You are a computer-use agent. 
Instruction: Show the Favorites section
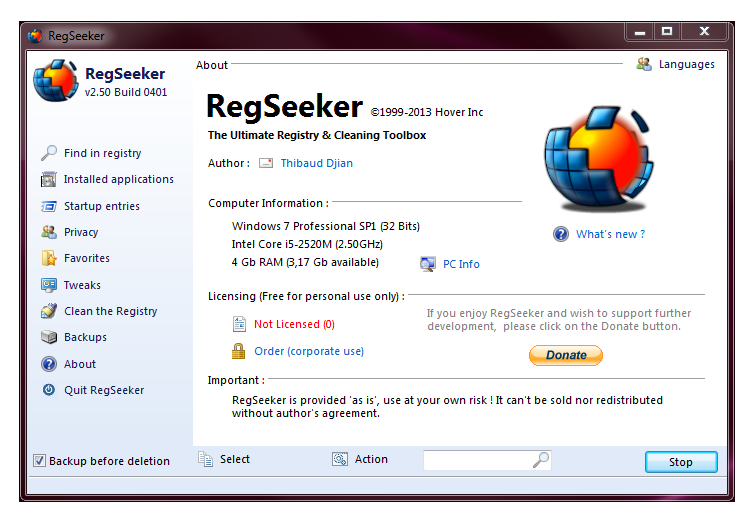pyautogui.click(x=87, y=258)
